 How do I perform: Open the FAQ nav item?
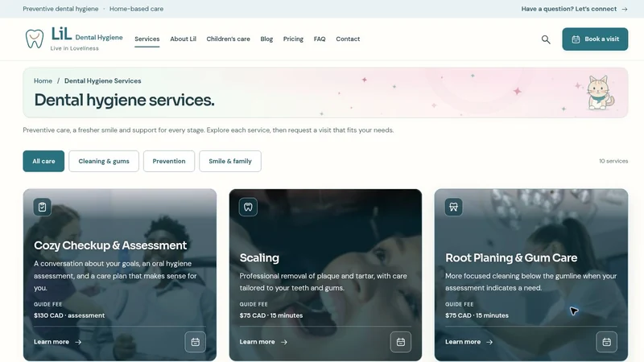click(320, 39)
